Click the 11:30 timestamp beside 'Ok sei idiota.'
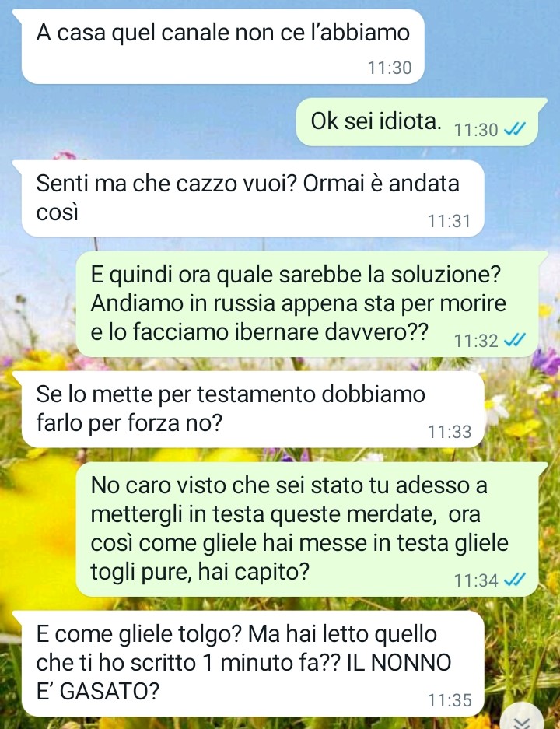 click(476, 130)
